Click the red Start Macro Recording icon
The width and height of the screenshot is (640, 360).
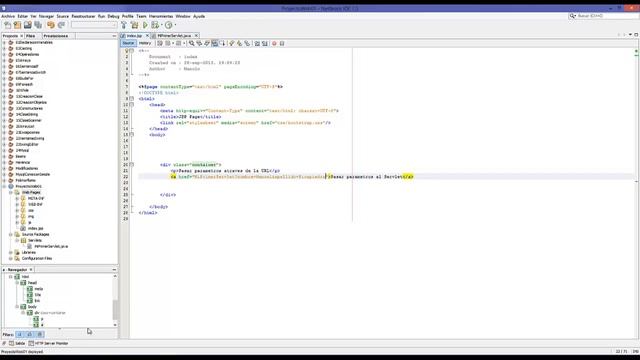tap(274, 43)
